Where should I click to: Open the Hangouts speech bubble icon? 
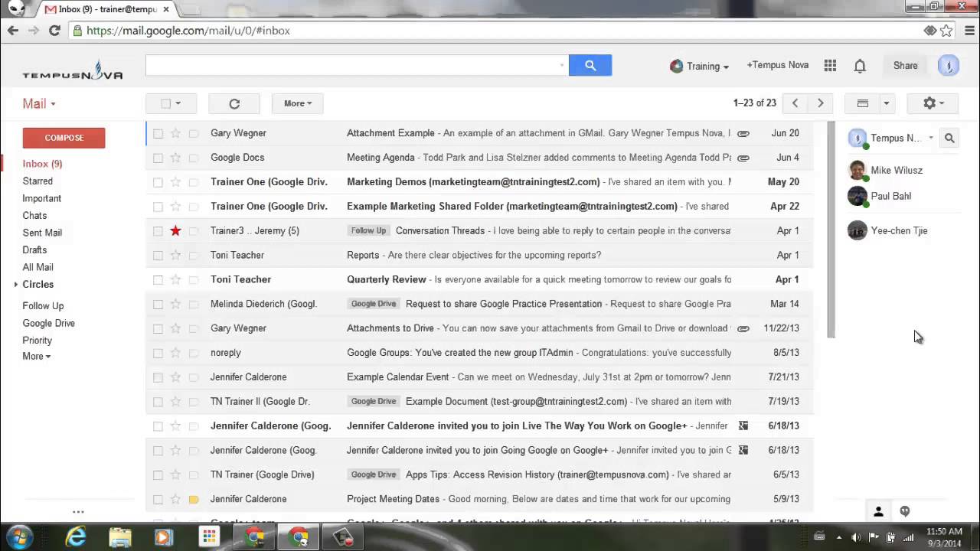point(904,511)
